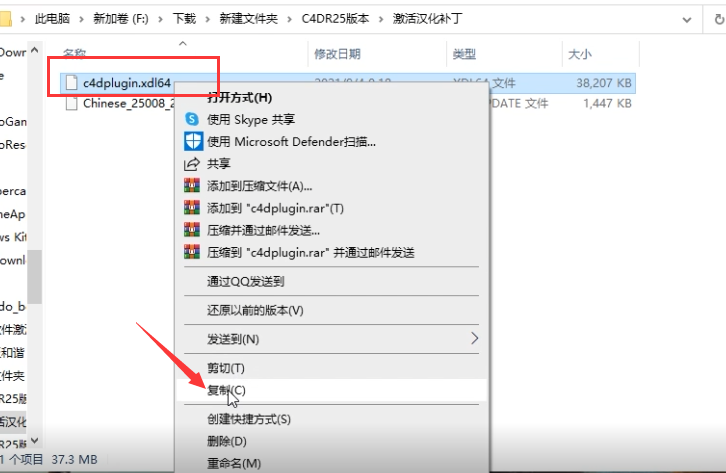Viewport: 726px width, 473px height.
Task: Click the Chinese_25008 file icon
Action: 71,103
